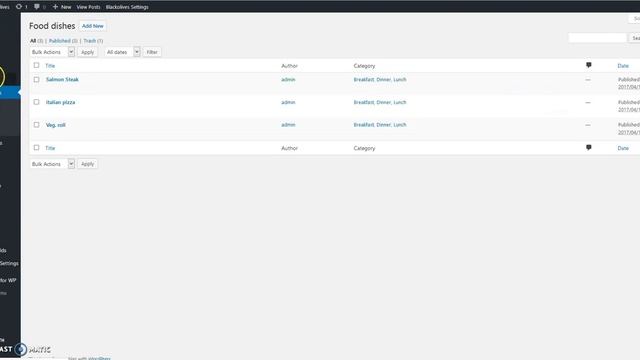The height and width of the screenshot is (360, 640).
Task: Show All food dishes filter
Action: (33, 41)
